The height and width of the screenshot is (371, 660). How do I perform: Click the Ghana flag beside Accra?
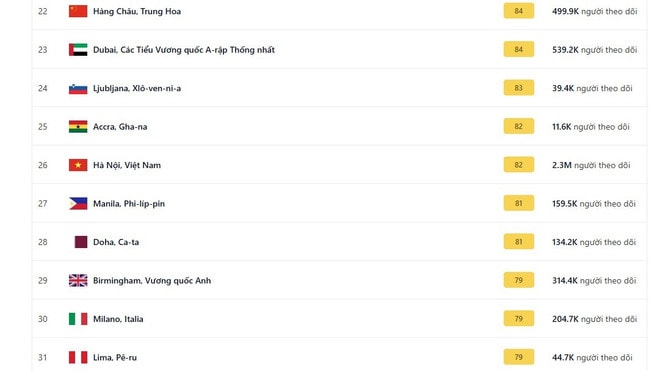(x=78, y=127)
